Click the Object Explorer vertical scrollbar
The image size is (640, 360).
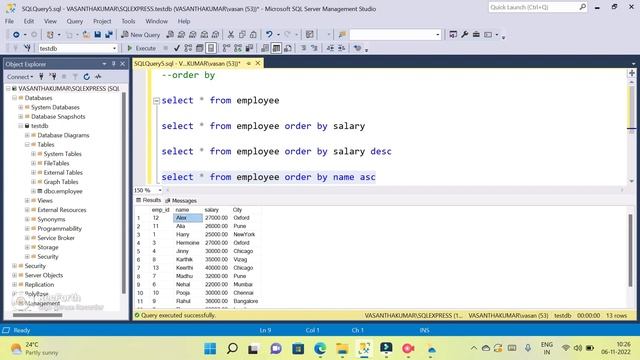(124, 193)
